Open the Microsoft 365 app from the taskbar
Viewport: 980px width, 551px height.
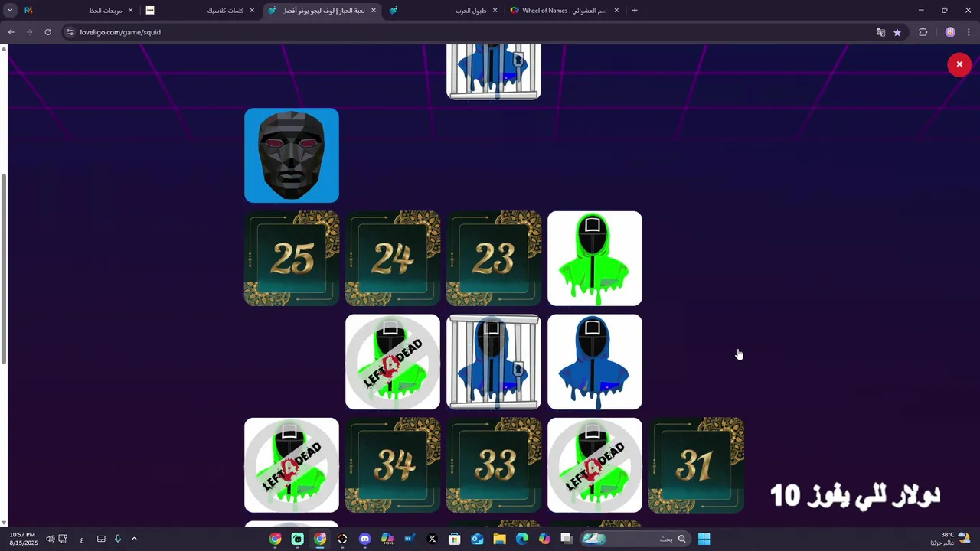[x=387, y=539]
